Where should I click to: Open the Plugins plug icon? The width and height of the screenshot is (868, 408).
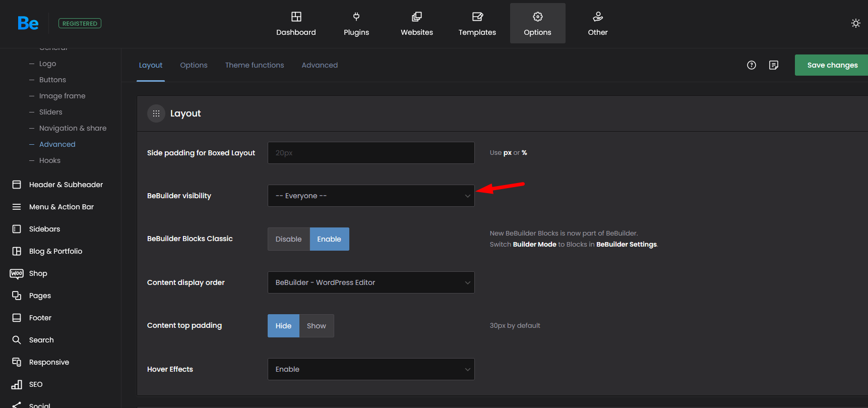tap(356, 17)
